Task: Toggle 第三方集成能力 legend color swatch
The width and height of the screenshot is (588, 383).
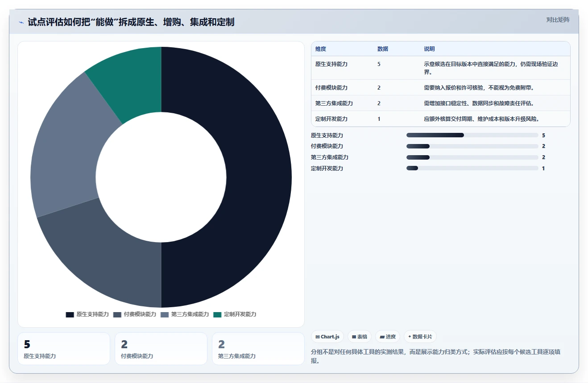Action: pyautogui.click(x=165, y=314)
